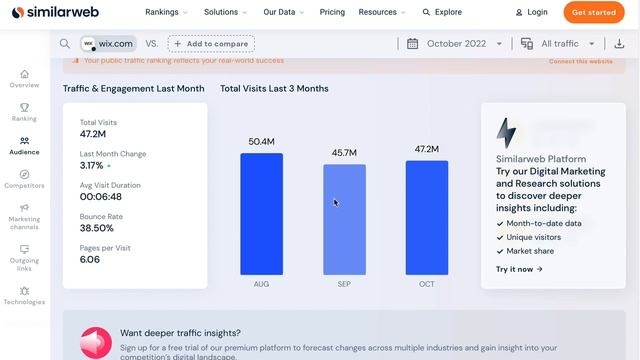This screenshot has width=640, height=360.
Task: Click the Login user icon
Action: [519, 13]
